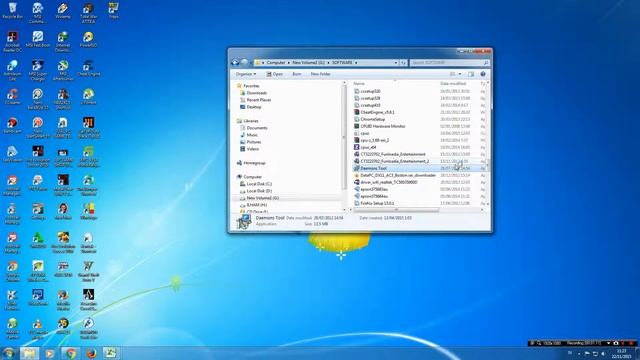This screenshot has width=640, height=360.
Task: Select Downloads under Favorites
Action: point(256,93)
